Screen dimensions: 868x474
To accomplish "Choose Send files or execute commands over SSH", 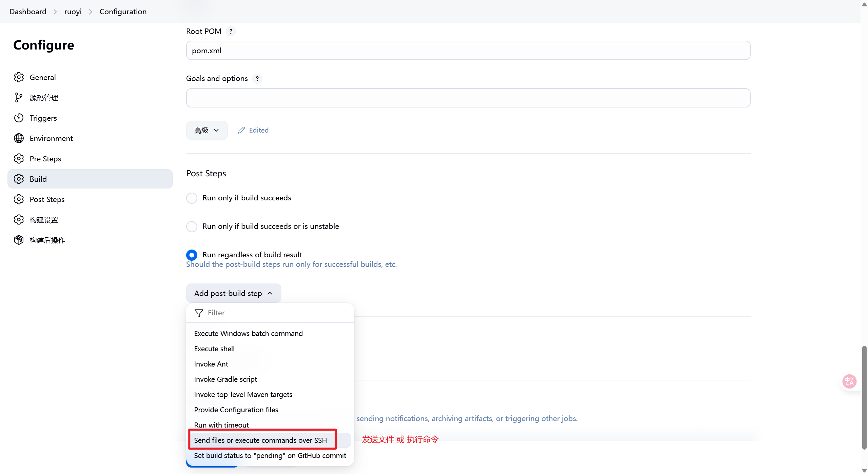I will tap(260, 440).
